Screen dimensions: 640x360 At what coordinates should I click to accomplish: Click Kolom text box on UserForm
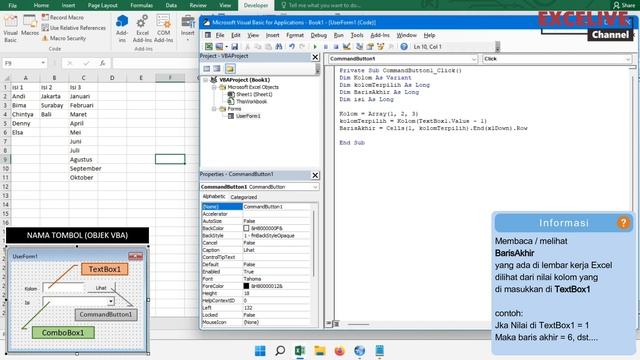point(64,288)
